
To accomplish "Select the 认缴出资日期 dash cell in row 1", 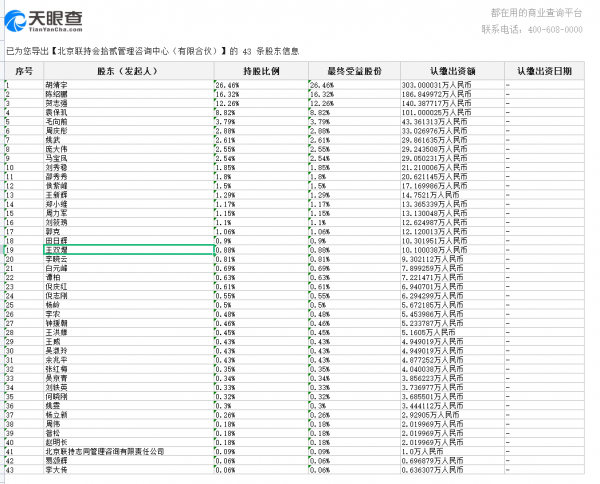I will tap(545, 85).
